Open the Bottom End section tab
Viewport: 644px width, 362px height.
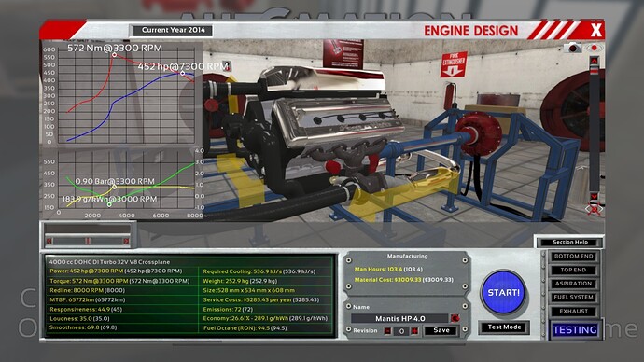(x=573, y=257)
